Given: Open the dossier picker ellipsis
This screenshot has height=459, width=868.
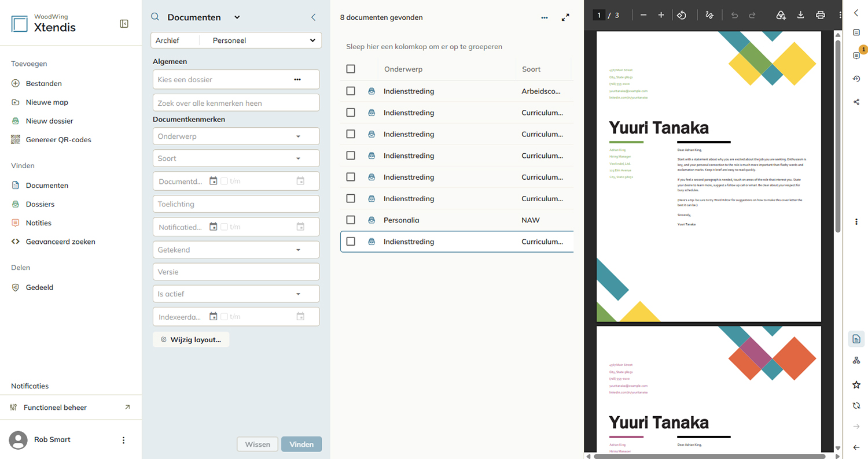Looking at the screenshot, I should [x=297, y=79].
